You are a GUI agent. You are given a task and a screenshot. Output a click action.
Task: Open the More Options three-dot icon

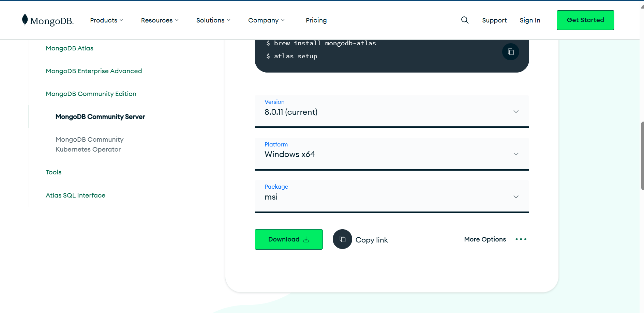tap(521, 239)
